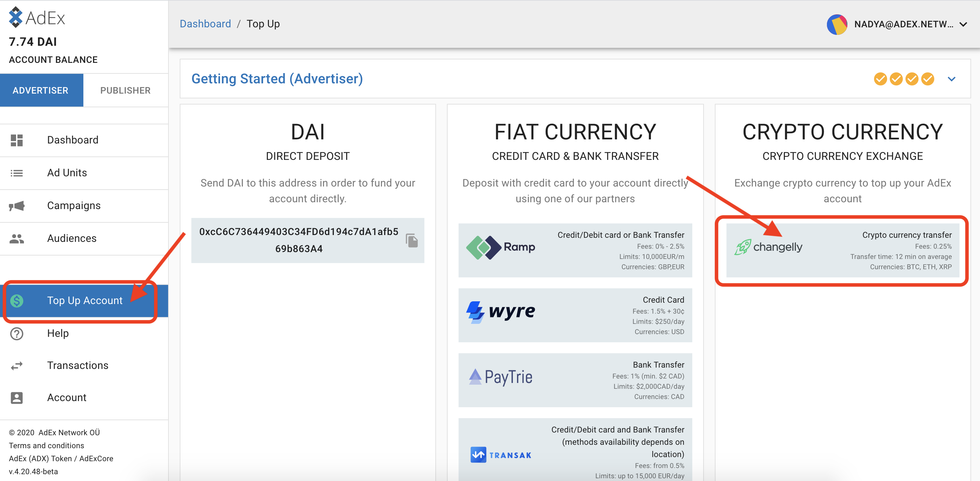Click the Audiences people icon

[x=17, y=239]
